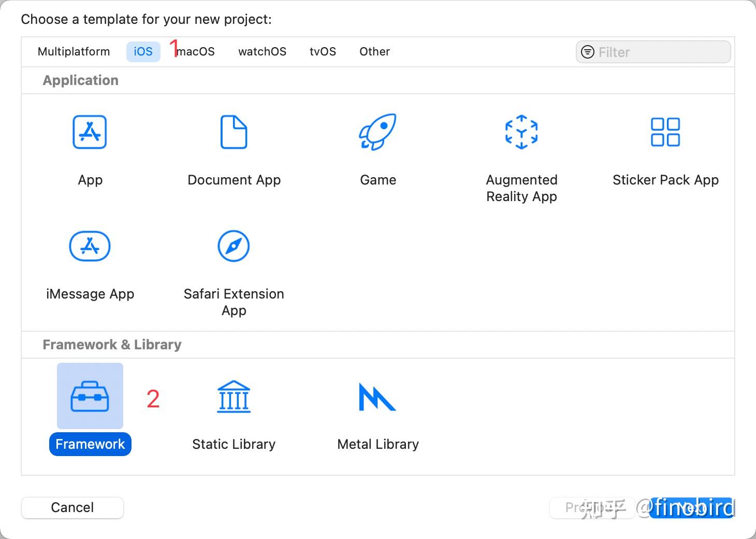The height and width of the screenshot is (539, 756).
Task: Pick the Game rocket icon
Action: (377, 132)
